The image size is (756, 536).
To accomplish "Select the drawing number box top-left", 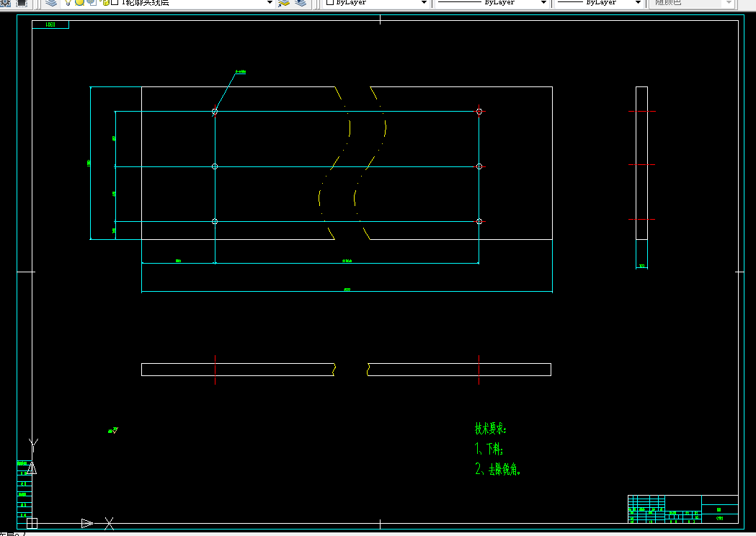I will (50, 24).
